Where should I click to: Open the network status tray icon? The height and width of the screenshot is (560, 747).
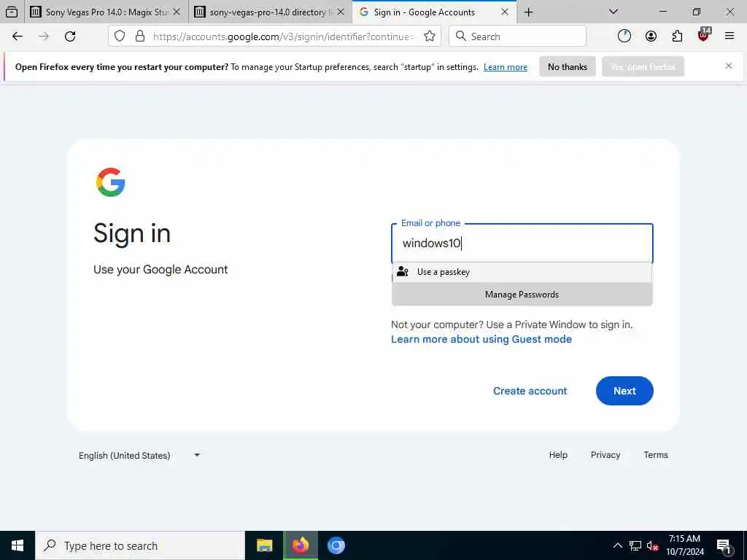(635, 545)
